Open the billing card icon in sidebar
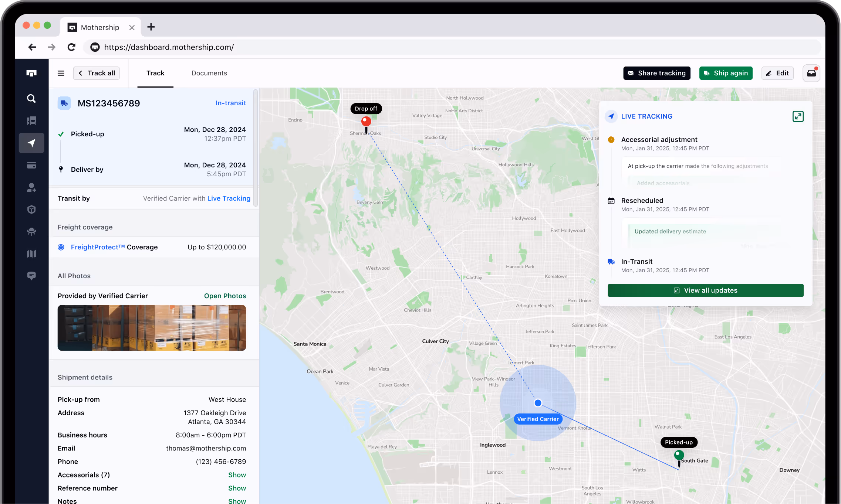This screenshot has height=504, width=841. (x=31, y=165)
